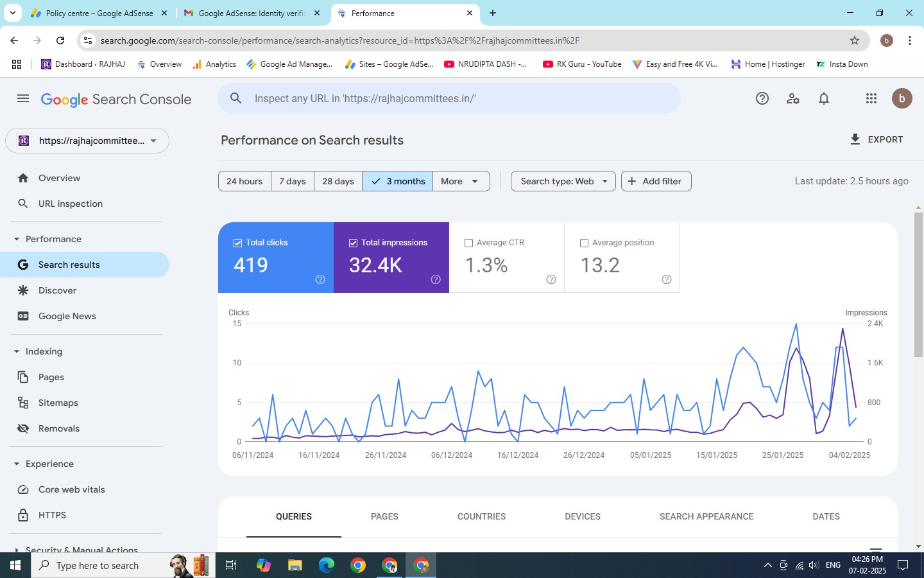
Task: Open Task View on the taskbar
Action: pos(231,565)
